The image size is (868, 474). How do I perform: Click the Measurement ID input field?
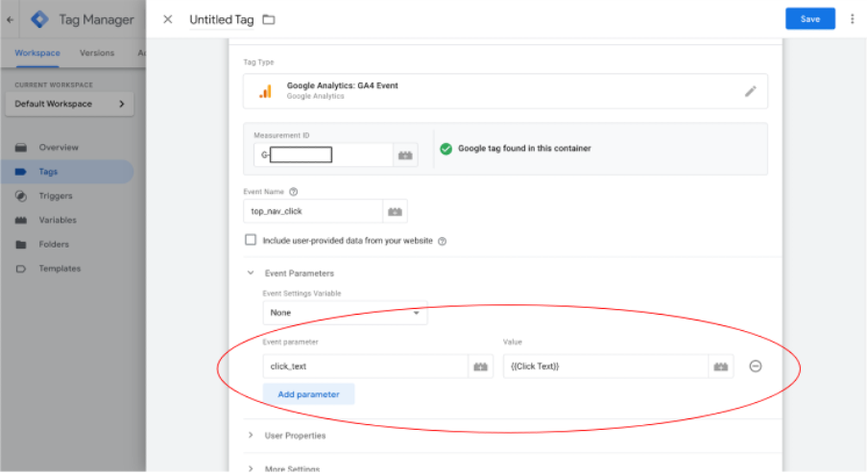tap(324, 154)
